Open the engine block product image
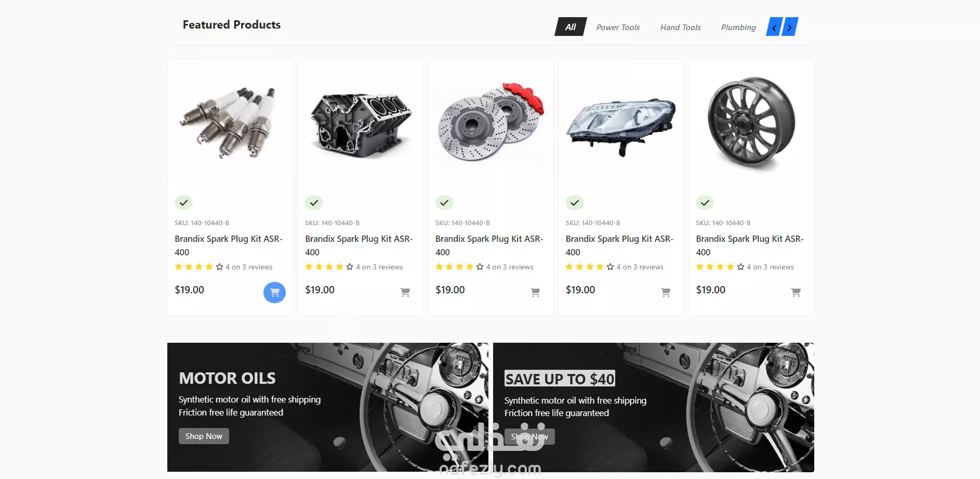The height and width of the screenshot is (479, 980). coord(361,125)
